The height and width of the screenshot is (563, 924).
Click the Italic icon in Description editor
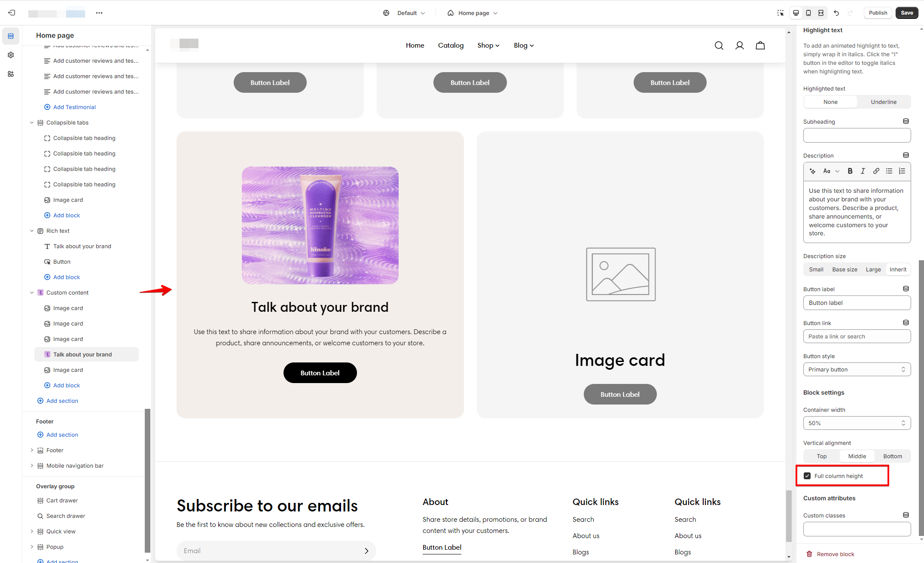tap(863, 171)
